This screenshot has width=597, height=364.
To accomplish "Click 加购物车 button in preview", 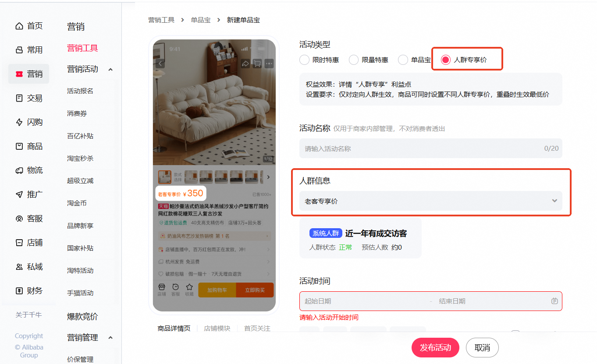I will [x=217, y=290].
